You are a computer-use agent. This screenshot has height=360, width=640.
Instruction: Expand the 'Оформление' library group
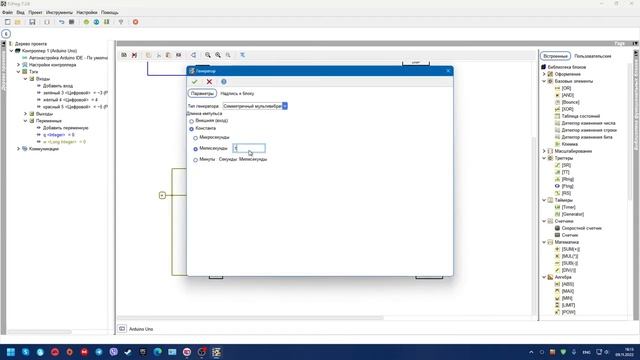[544, 74]
